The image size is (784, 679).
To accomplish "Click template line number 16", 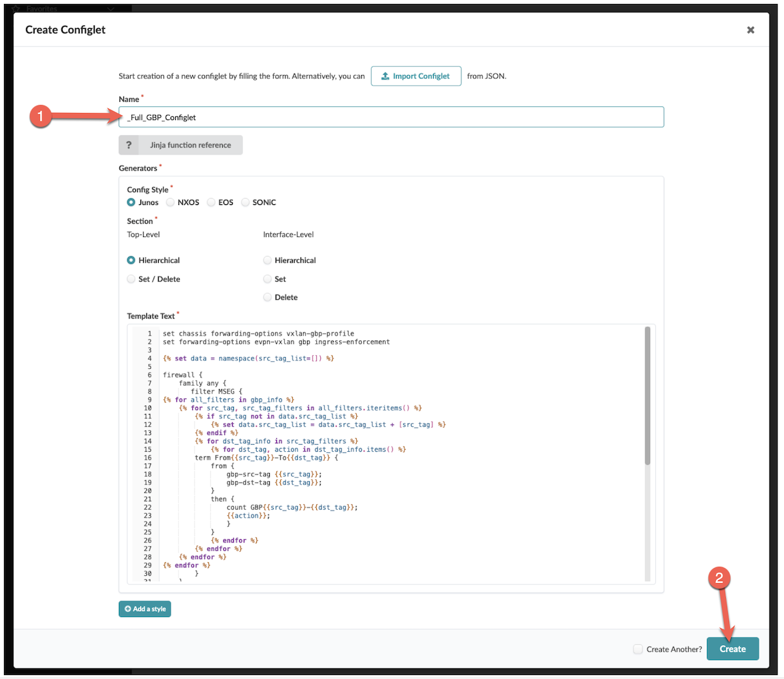I will click(148, 458).
